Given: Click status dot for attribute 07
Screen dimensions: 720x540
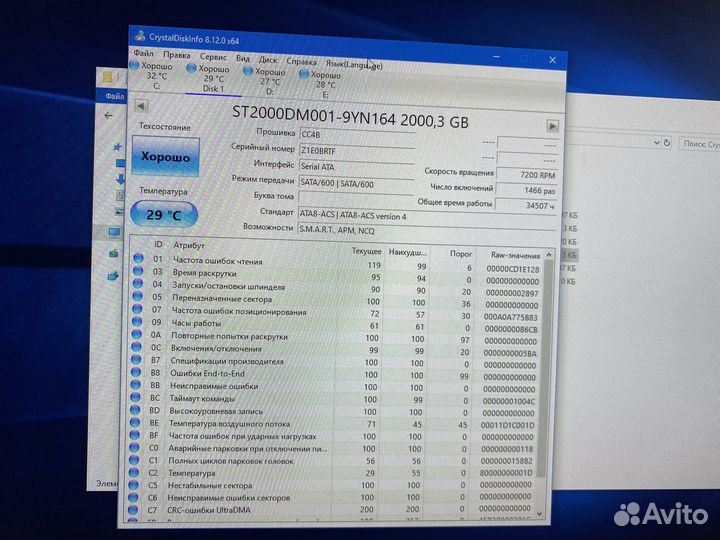Looking at the screenshot, I should pyautogui.click(x=137, y=309).
